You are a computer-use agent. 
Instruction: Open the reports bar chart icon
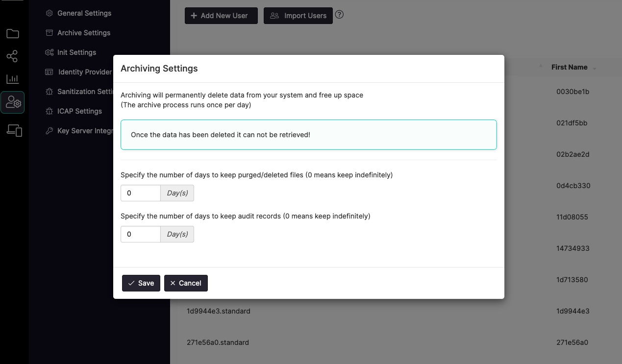(x=13, y=79)
